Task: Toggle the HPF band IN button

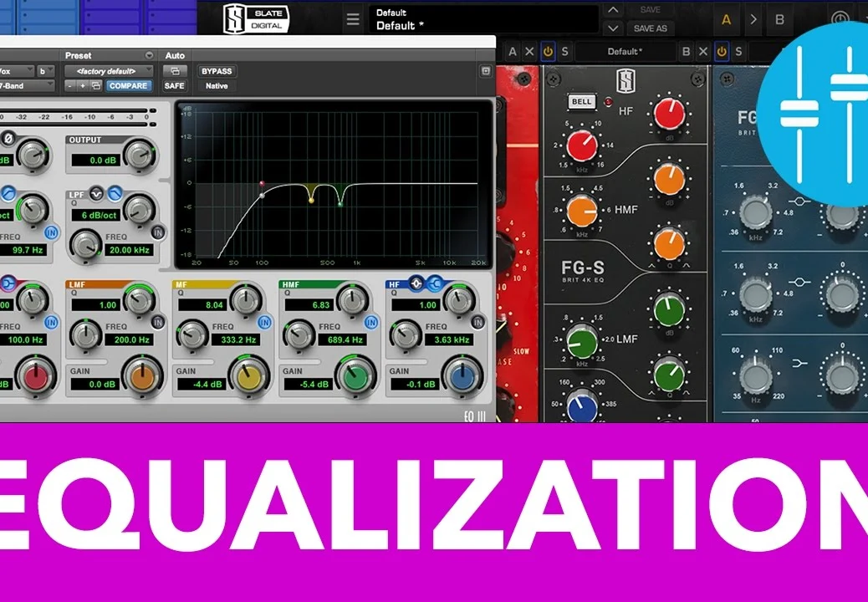Action: pyautogui.click(x=52, y=232)
